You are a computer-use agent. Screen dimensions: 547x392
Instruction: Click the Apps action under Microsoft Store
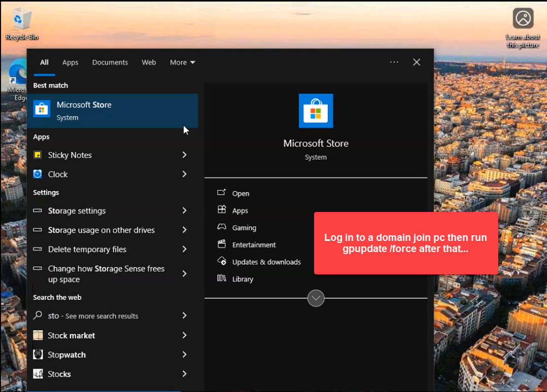[240, 210]
